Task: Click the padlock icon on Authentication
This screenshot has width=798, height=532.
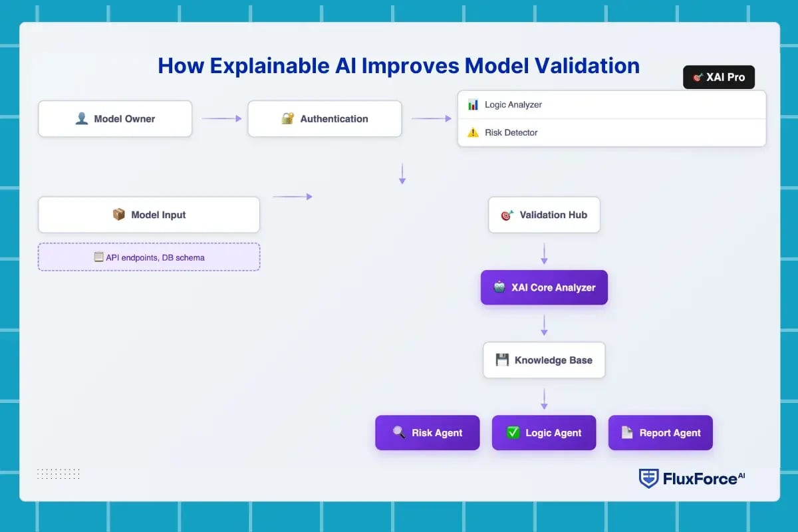Action: pos(287,118)
